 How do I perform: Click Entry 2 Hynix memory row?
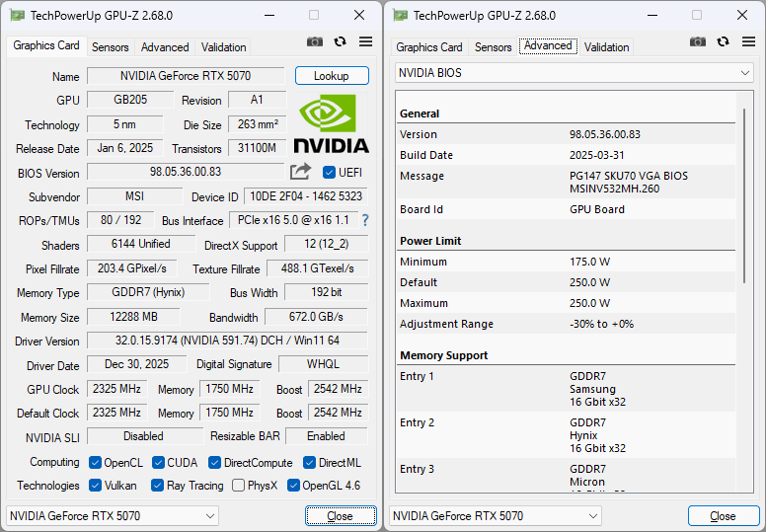[567, 435]
